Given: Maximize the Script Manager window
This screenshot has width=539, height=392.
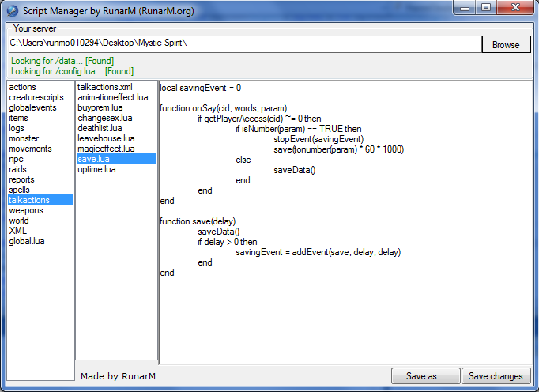Looking at the screenshot, I should (x=486, y=8).
